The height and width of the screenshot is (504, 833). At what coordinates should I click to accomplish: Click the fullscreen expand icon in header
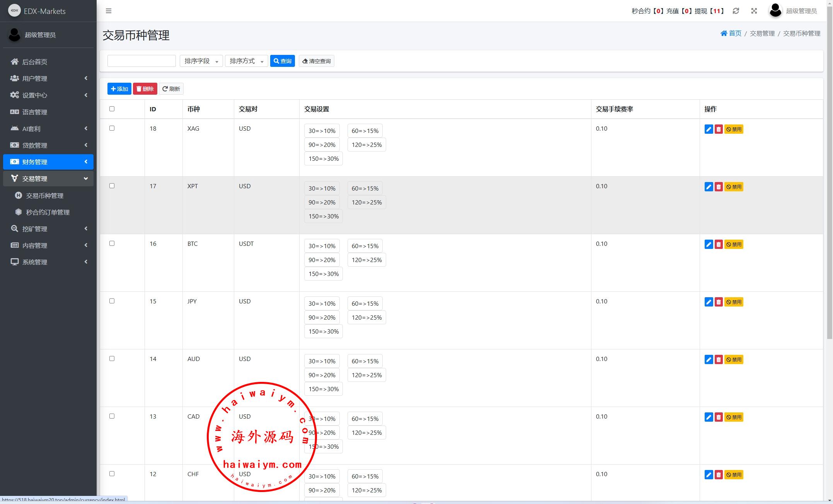(x=754, y=11)
